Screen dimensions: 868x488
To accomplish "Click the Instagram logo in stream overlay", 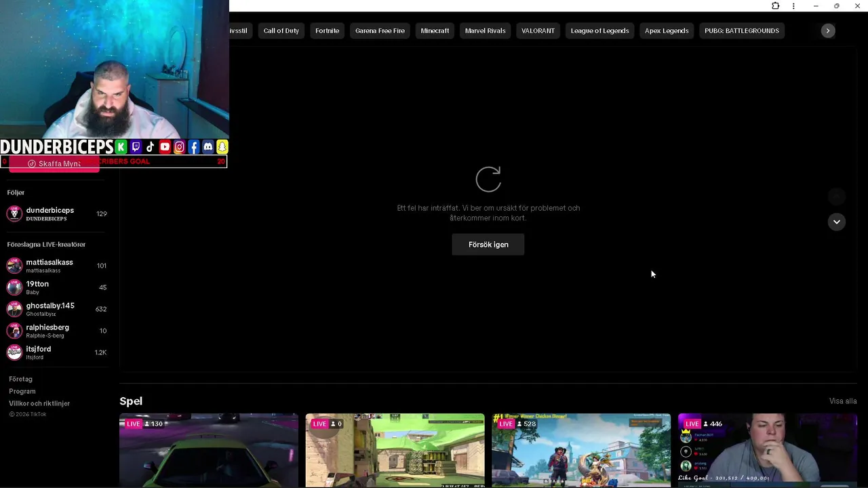I will pos(179,147).
